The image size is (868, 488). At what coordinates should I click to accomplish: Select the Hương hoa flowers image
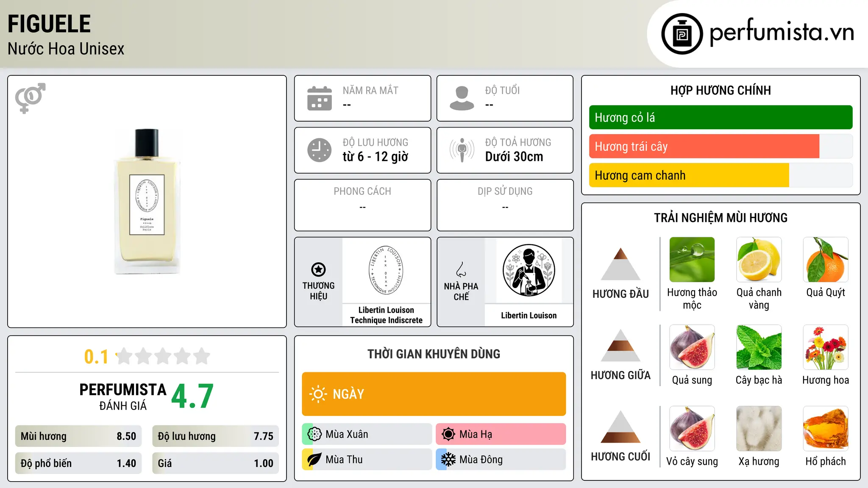(x=826, y=347)
